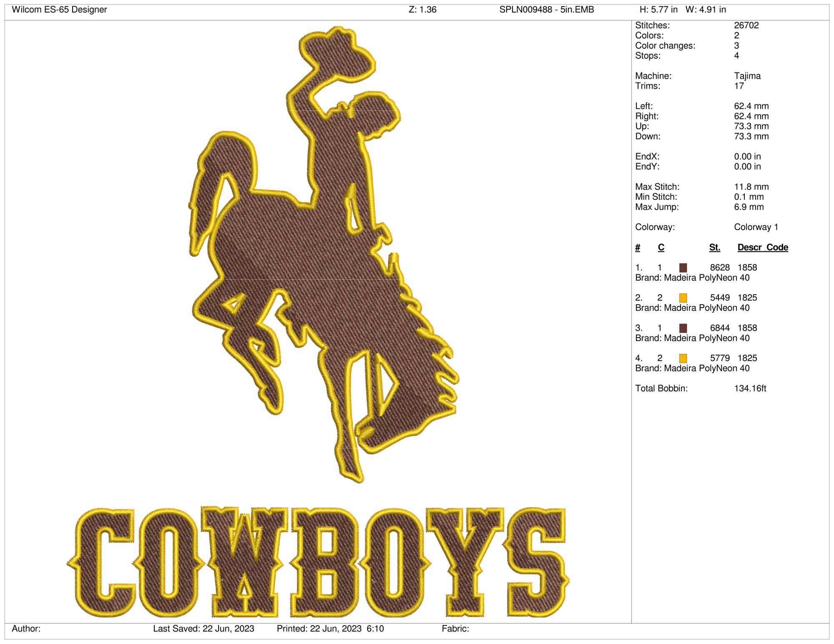Click the stitches count '26702'
The height and width of the screenshot is (644, 834).
coord(746,25)
